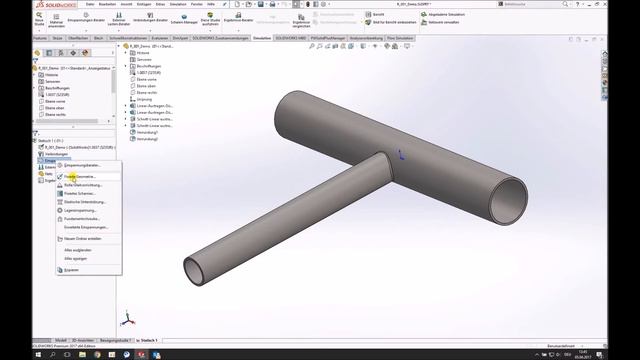Switch to the Flow Simulation ribbon tab
Image resolution: width=640 pixels, height=360 pixels.
(x=400, y=38)
